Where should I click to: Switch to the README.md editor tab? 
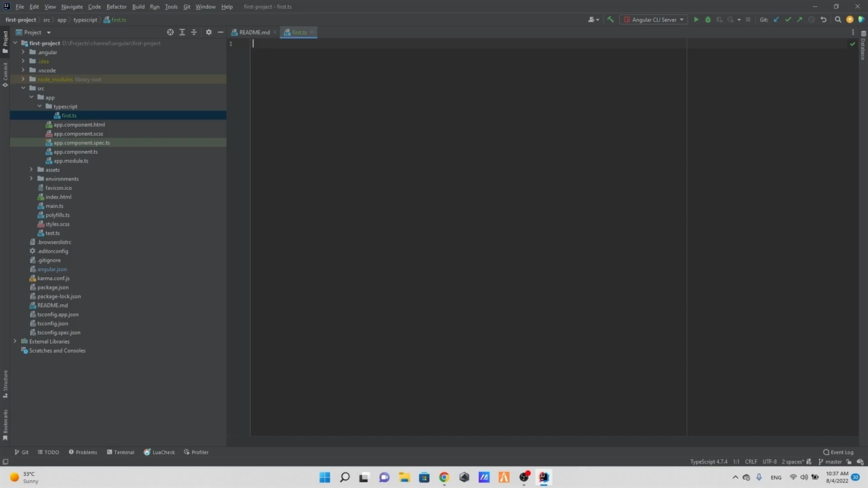point(254,33)
